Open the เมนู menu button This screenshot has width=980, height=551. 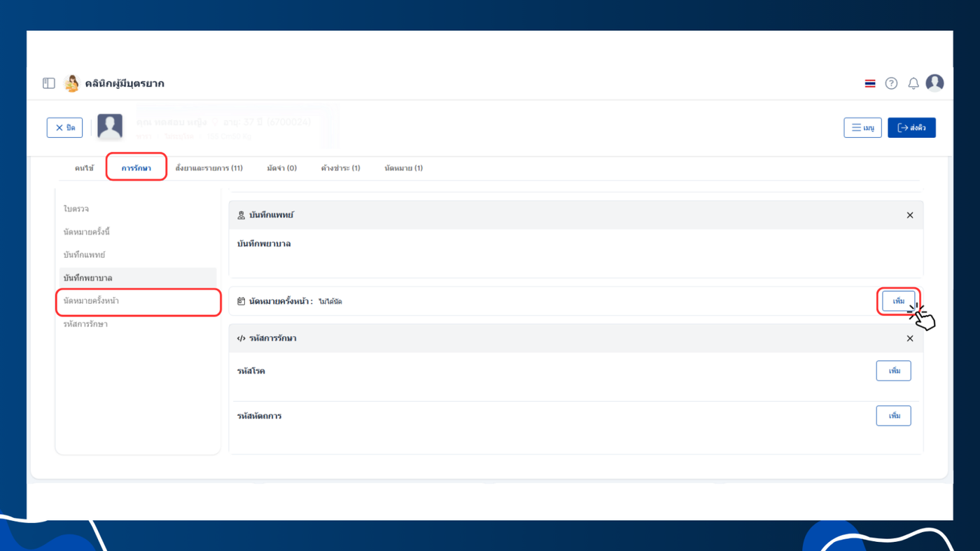click(x=862, y=127)
